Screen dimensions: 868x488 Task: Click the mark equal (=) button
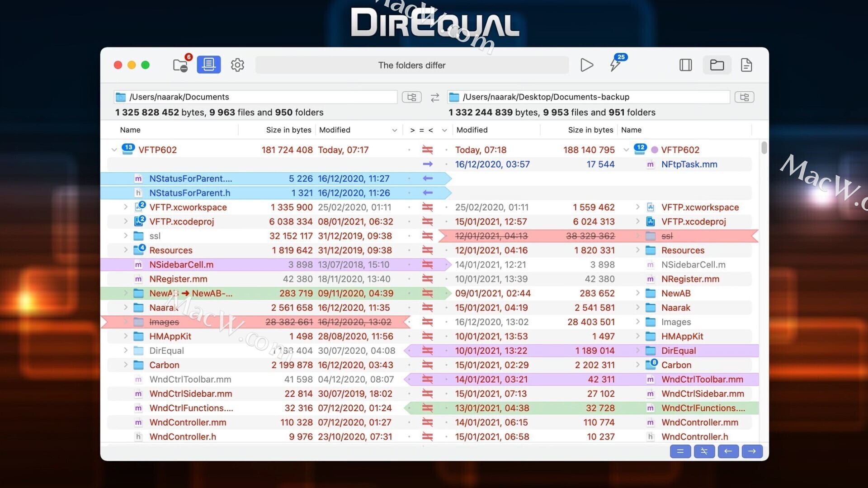(680, 451)
